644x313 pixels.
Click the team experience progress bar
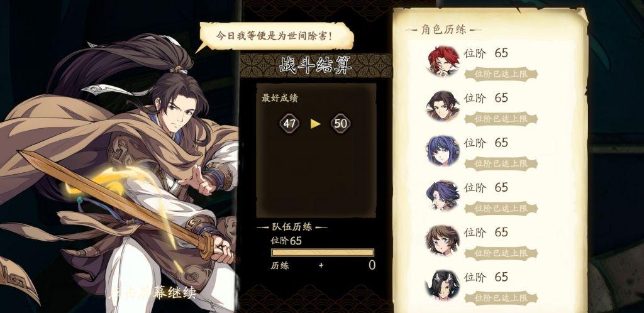pos(323,252)
